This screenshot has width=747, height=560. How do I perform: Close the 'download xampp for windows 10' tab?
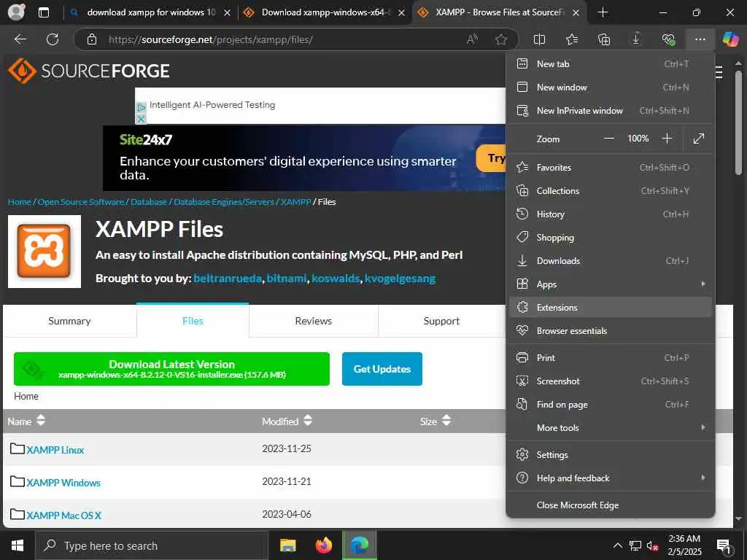coord(228,13)
